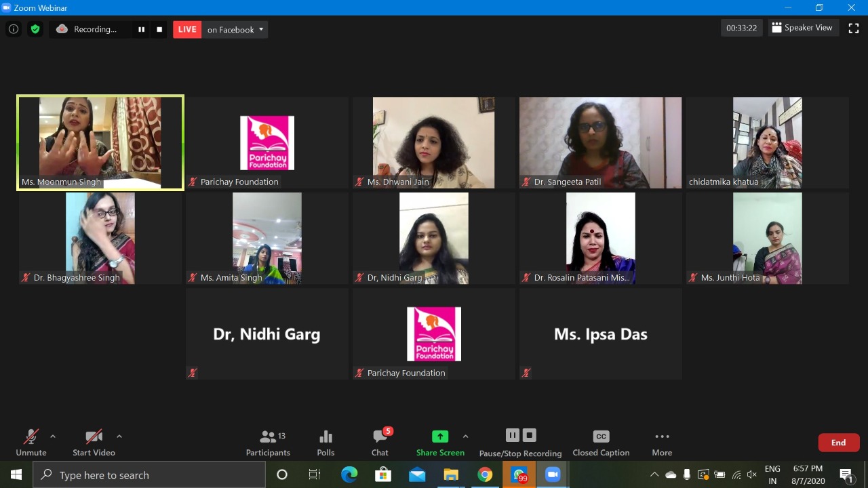Open the Windows notification center
Viewport: 868px width, 488px height.
coord(846,474)
